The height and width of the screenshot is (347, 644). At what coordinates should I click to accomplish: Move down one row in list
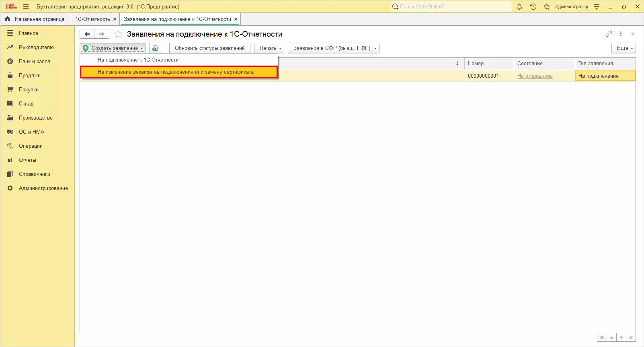(621, 338)
